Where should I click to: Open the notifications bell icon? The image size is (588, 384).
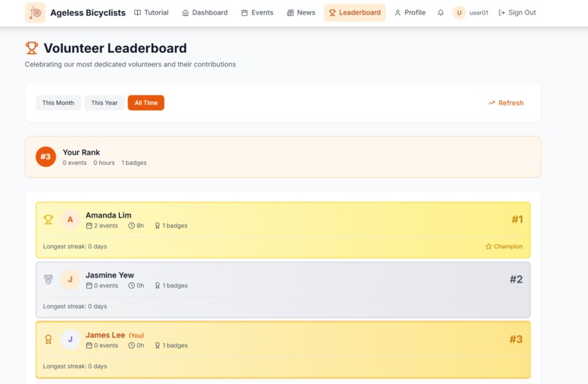[x=441, y=12]
